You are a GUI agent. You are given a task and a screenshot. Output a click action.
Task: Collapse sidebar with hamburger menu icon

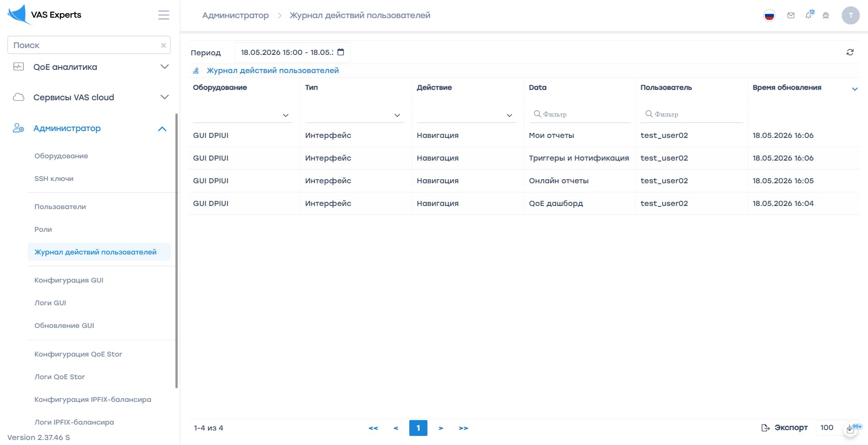click(x=164, y=15)
